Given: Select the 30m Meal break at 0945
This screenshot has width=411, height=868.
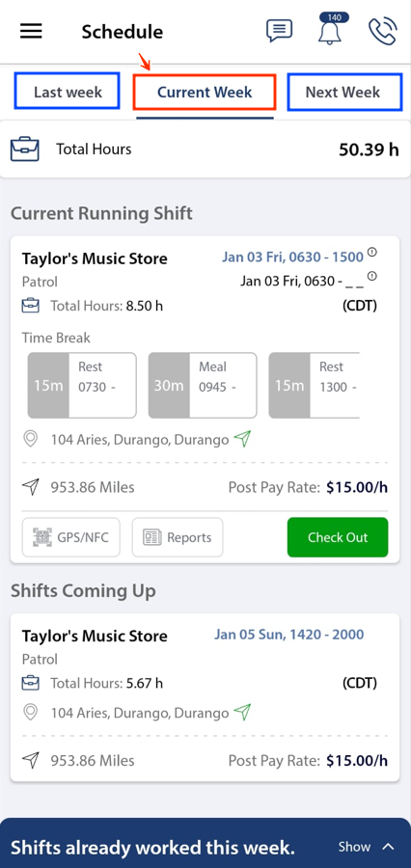Looking at the screenshot, I should point(203,385).
